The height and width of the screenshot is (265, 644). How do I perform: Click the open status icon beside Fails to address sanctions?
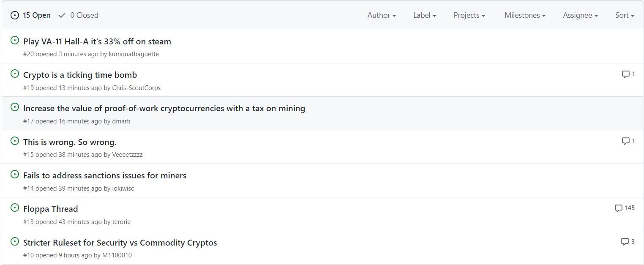pyautogui.click(x=15, y=175)
